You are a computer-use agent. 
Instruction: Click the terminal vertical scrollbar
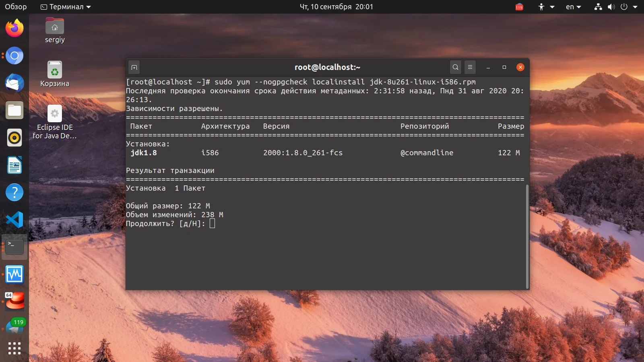click(x=527, y=236)
